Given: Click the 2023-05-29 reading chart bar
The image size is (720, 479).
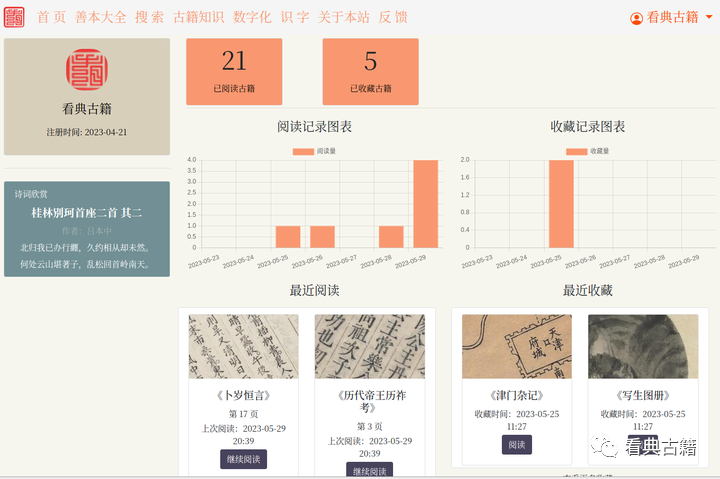Looking at the screenshot, I should coord(425,204).
